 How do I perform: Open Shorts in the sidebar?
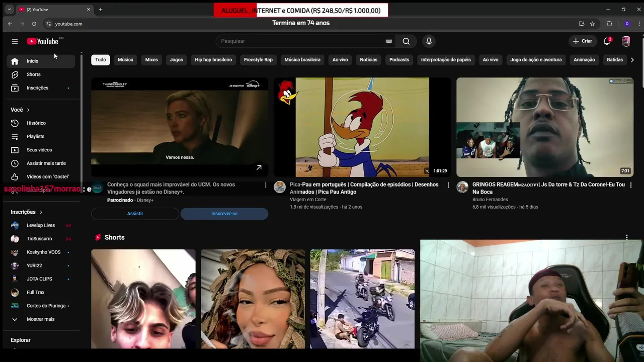tap(41, 74)
